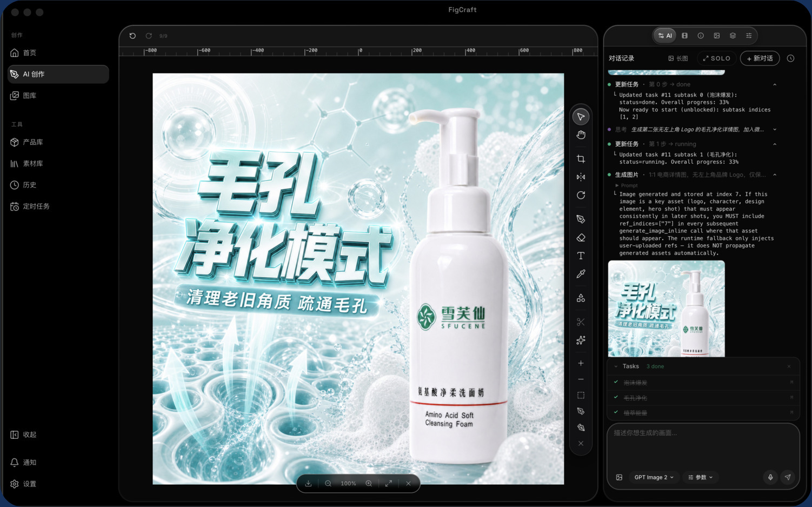Open the generated image thumbnail in chat
Viewport: 812px width, 507px height.
coord(666,309)
